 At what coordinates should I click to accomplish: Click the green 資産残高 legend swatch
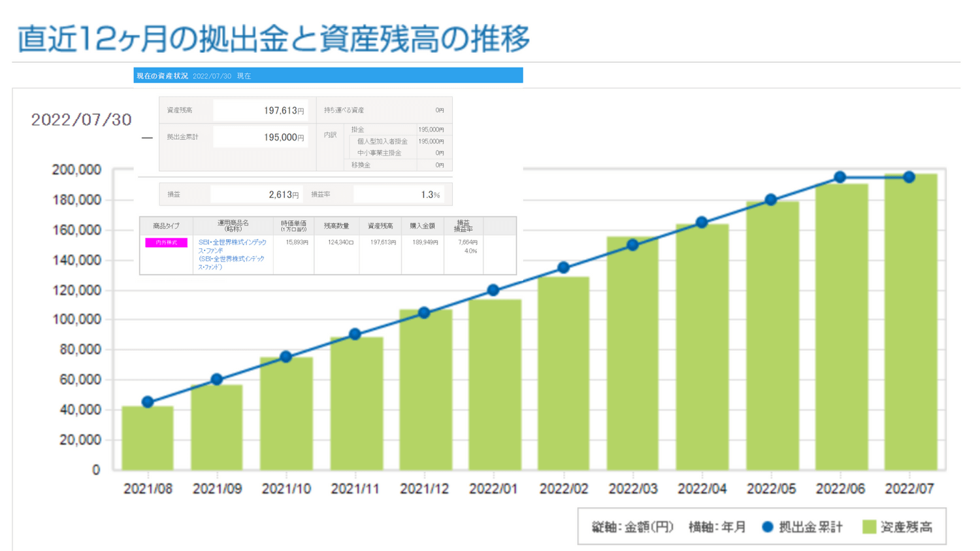coord(869,527)
